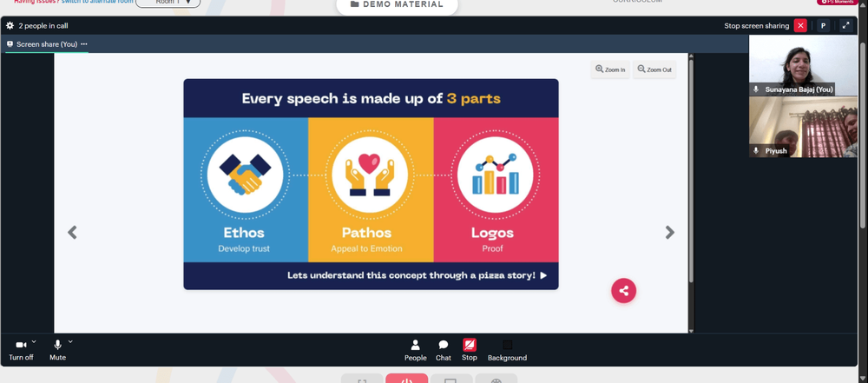Click the slide scrollbar down arrow

(x=691, y=331)
